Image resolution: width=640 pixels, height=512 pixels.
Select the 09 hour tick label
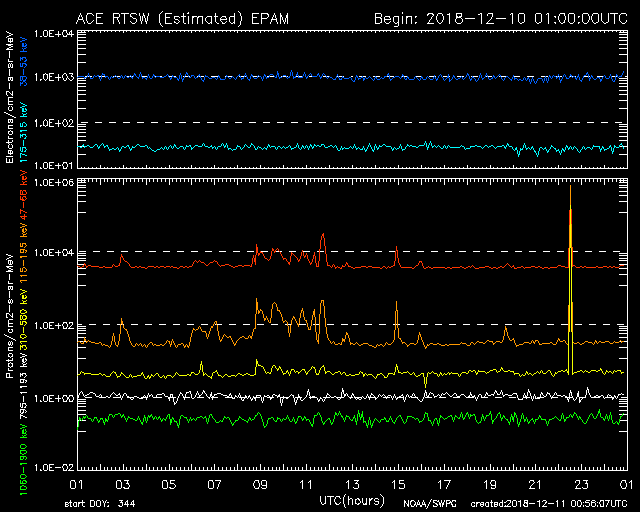click(x=260, y=484)
